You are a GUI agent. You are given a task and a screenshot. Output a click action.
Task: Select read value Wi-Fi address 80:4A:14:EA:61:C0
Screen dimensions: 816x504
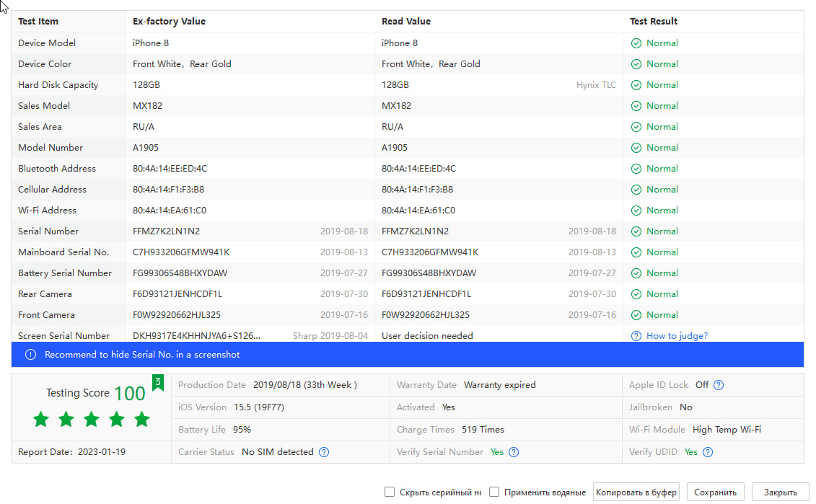418,210
